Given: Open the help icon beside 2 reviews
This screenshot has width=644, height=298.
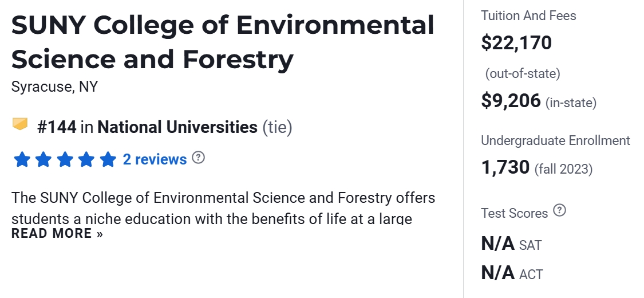Looking at the screenshot, I should pos(198,158).
